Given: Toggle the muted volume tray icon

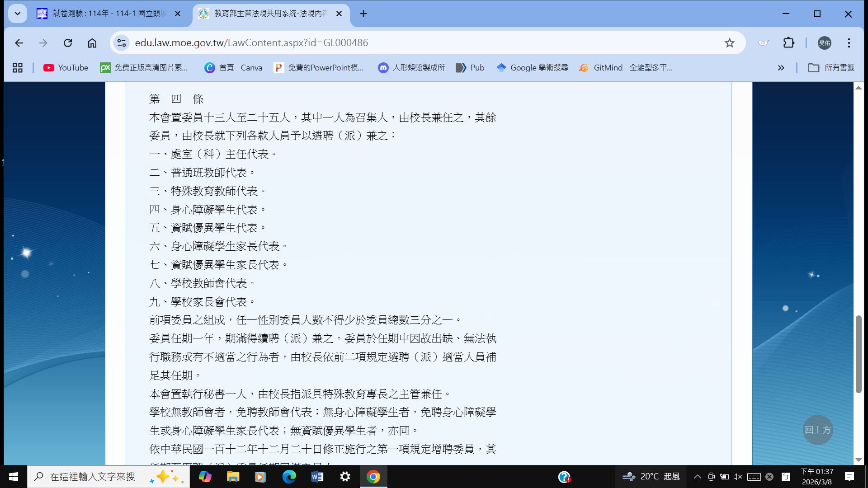Looking at the screenshot, I should pos(738,477).
